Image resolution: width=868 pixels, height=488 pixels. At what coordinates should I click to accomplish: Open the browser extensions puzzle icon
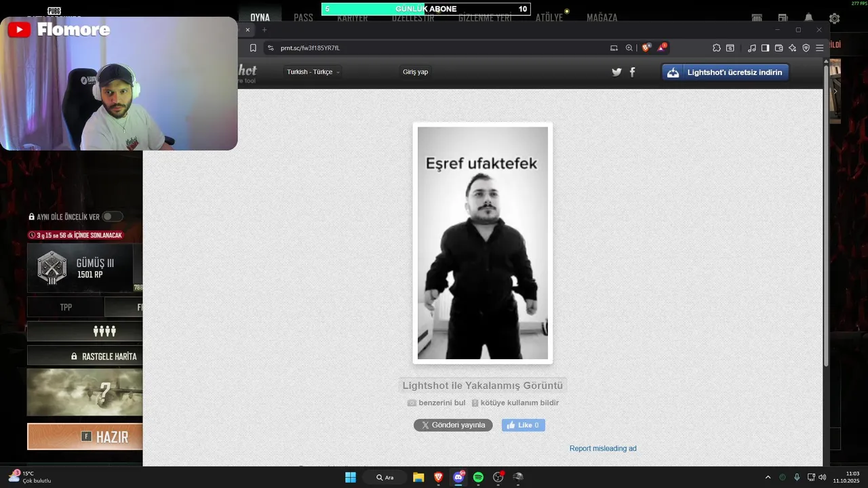click(717, 48)
